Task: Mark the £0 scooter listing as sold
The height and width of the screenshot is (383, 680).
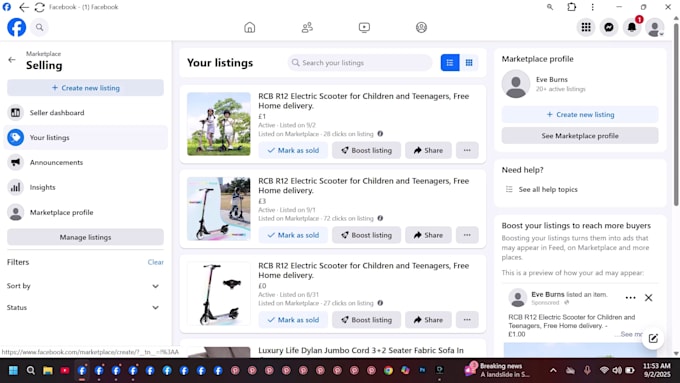Action: [293, 320]
